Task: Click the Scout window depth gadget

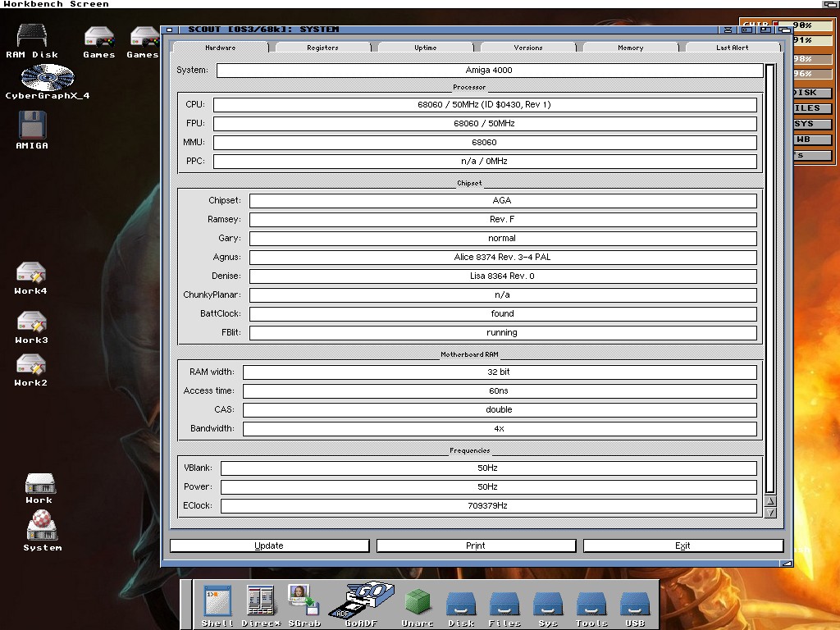Action: point(785,30)
